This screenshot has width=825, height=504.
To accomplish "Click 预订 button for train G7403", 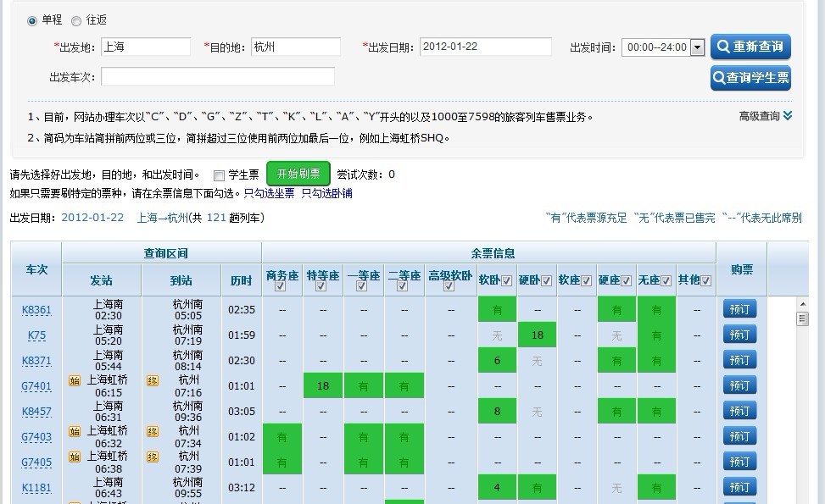I will click(739, 436).
